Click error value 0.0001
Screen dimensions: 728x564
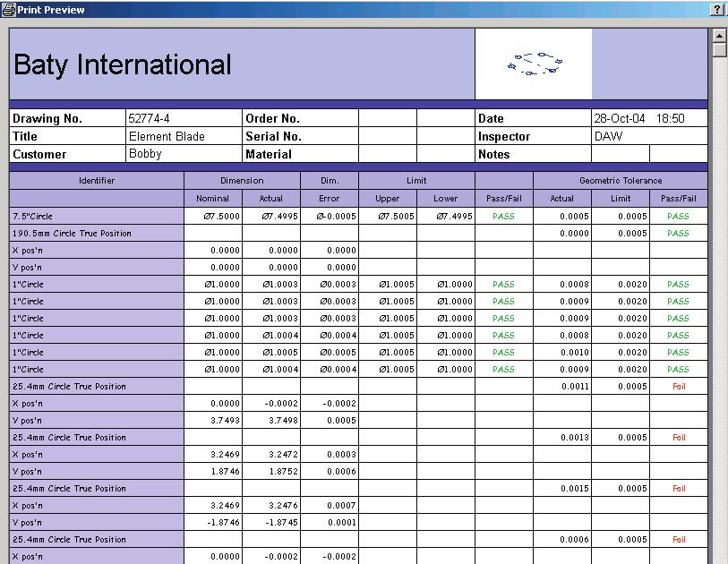342,523
